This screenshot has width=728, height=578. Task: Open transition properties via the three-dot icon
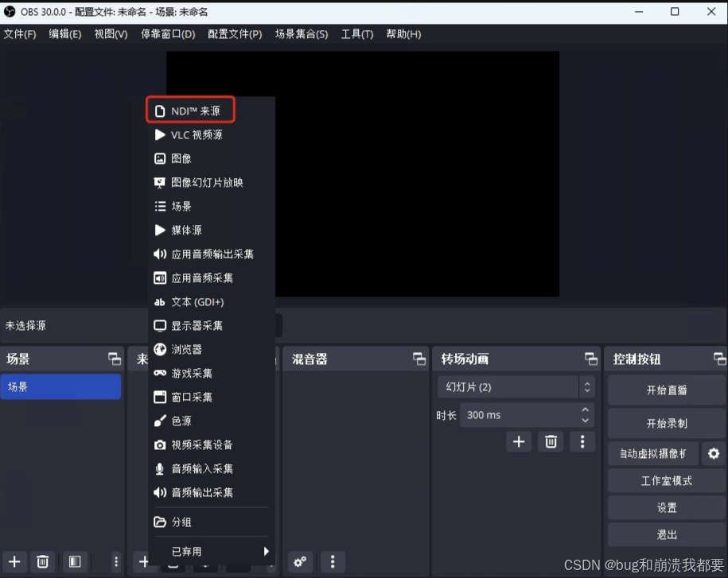tap(582, 441)
